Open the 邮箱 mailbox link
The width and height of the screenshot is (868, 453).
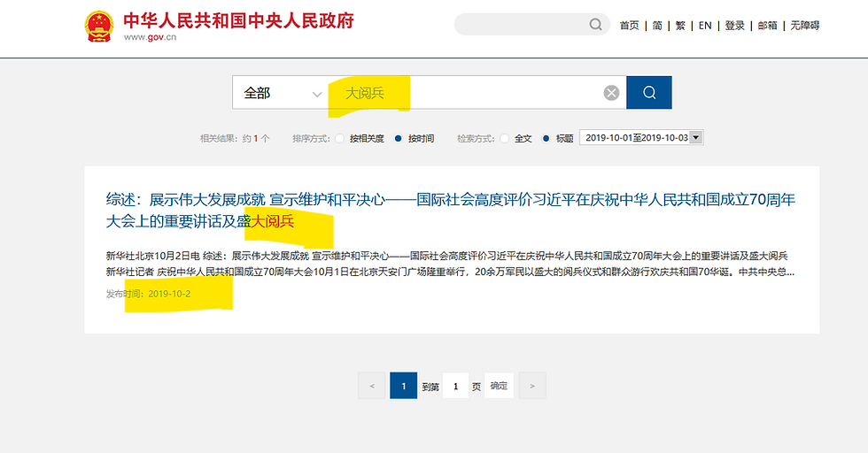click(x=767, y=26)
